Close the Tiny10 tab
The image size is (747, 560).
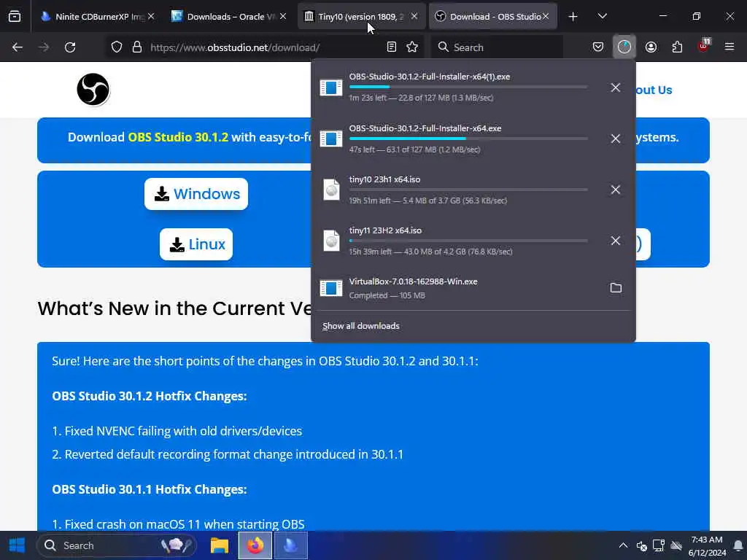414,16
